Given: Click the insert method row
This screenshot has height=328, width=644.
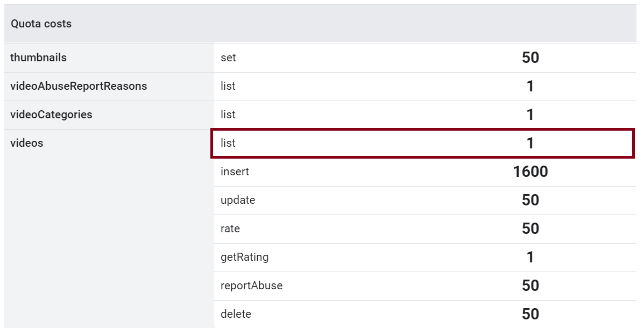Looking at the screenshot, I should (235, 172).
